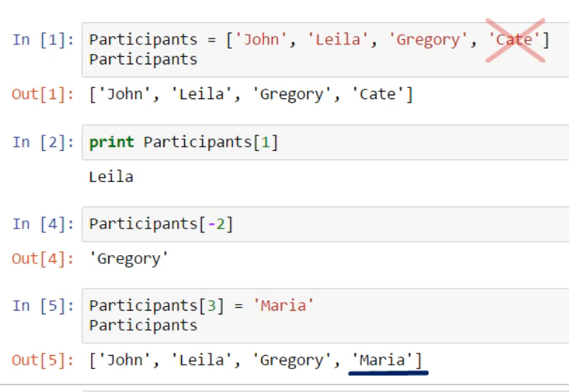Click the 'Gregory' output under cell 4
569x392 pixels.
tap(129, 259)
